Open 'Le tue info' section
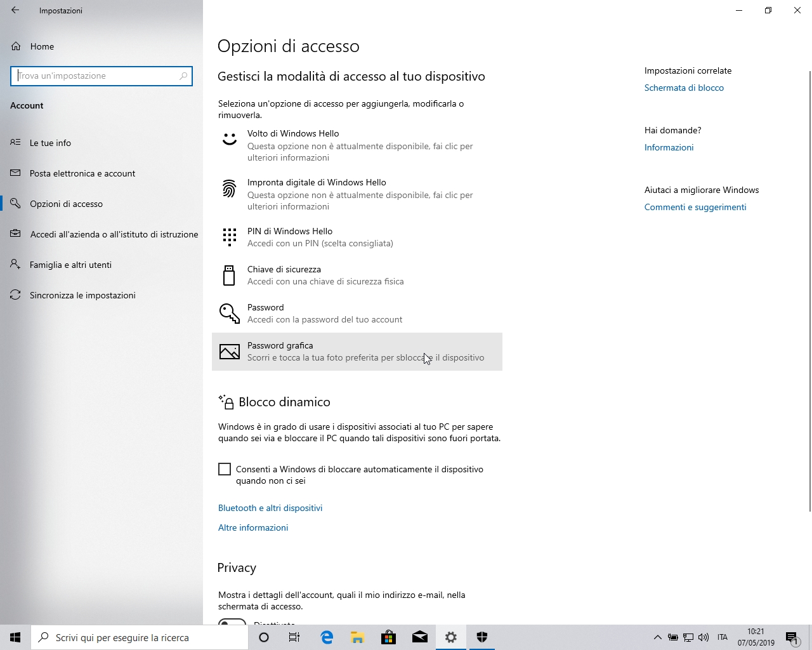This screenshot has width=812, height=650. pyautogui.click(x=101, y=143)
